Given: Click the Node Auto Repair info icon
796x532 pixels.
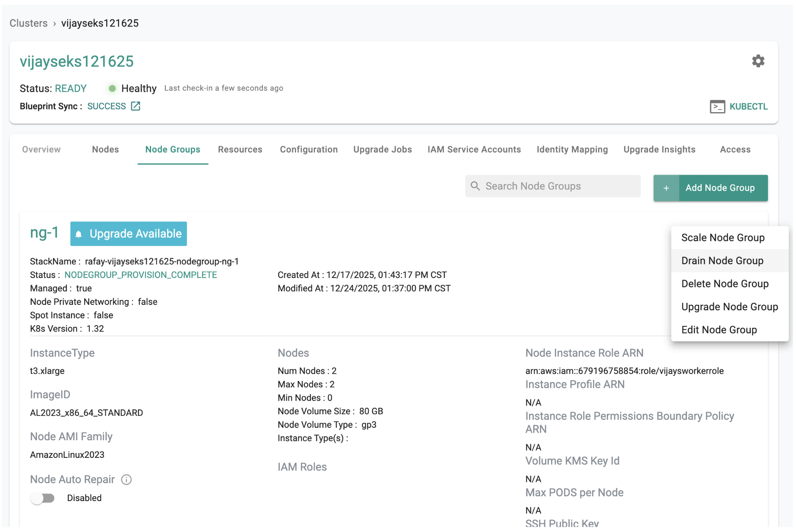Looking at the screenshot, I should point(126,480).
